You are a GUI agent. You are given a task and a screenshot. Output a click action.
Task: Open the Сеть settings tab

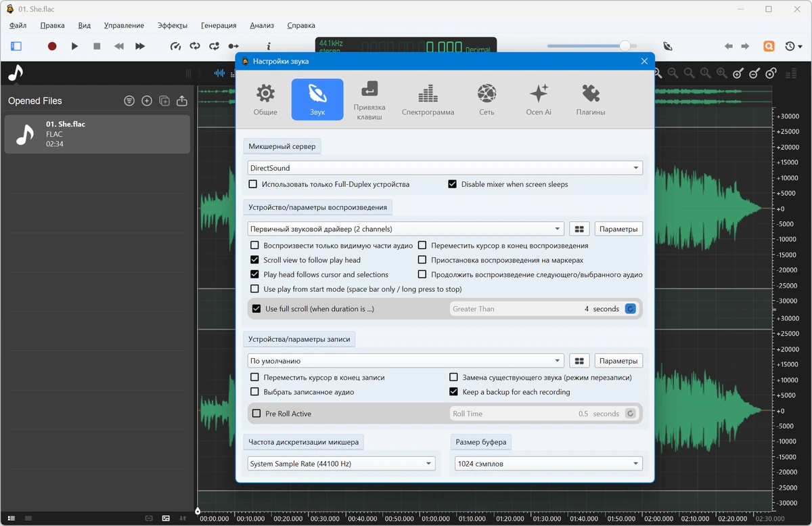tap(487, 100)
